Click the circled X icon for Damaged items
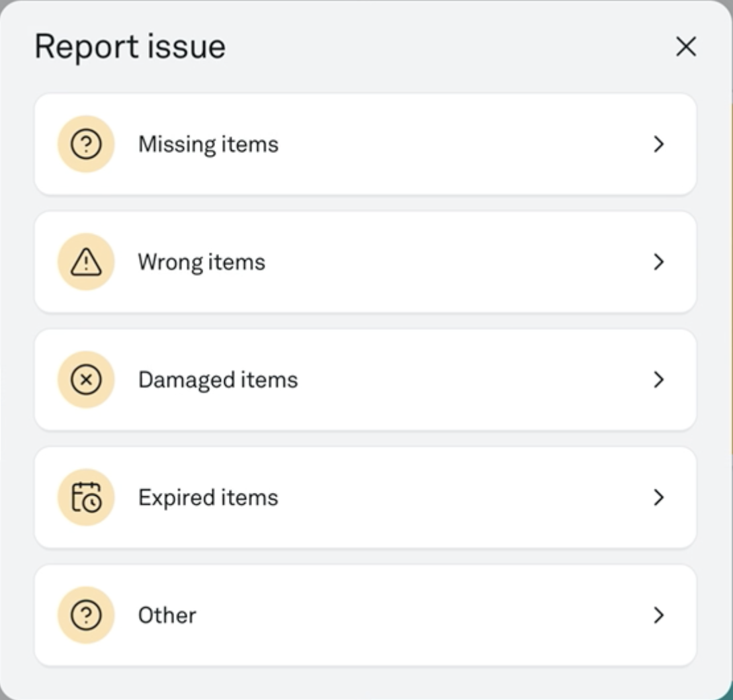Viewport: 733px width, 700px height. pos(86,380)
